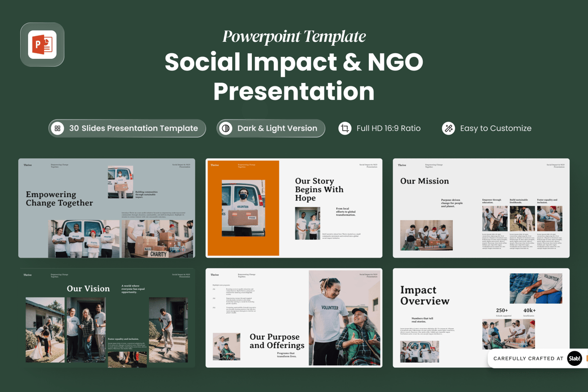Click the Carefully Crafted At badge
Image resolution: width=588 pixels, height=392 pixels.
[538, 359]
